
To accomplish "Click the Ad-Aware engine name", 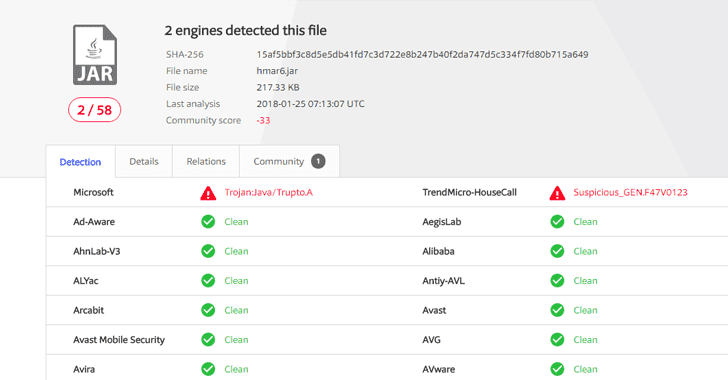I will (94, 222).
